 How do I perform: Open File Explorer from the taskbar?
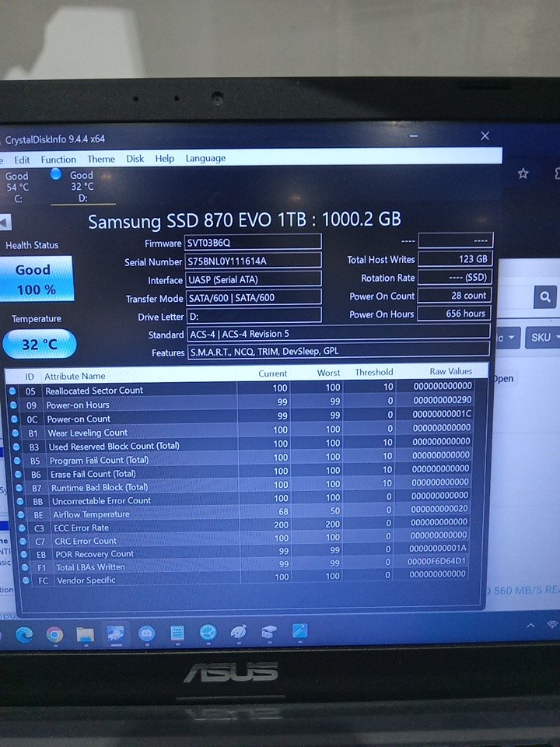coord(85,634)
